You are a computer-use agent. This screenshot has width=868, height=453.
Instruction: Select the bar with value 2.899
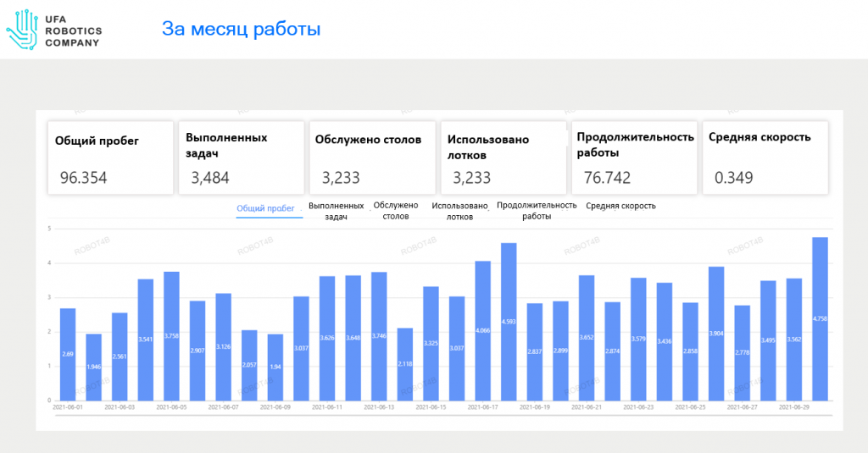pyautogui.click(x=561, y=351)
